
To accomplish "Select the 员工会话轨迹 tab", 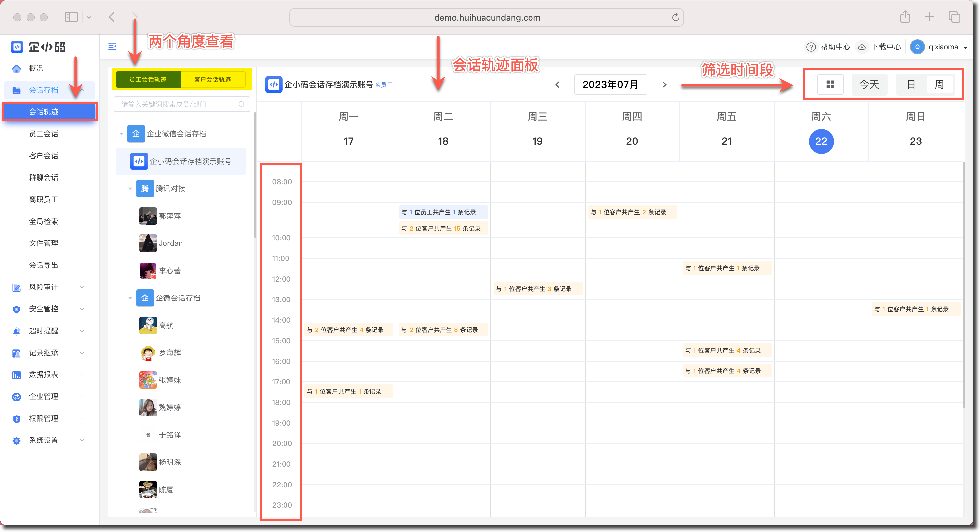I will tap(148, 79).
